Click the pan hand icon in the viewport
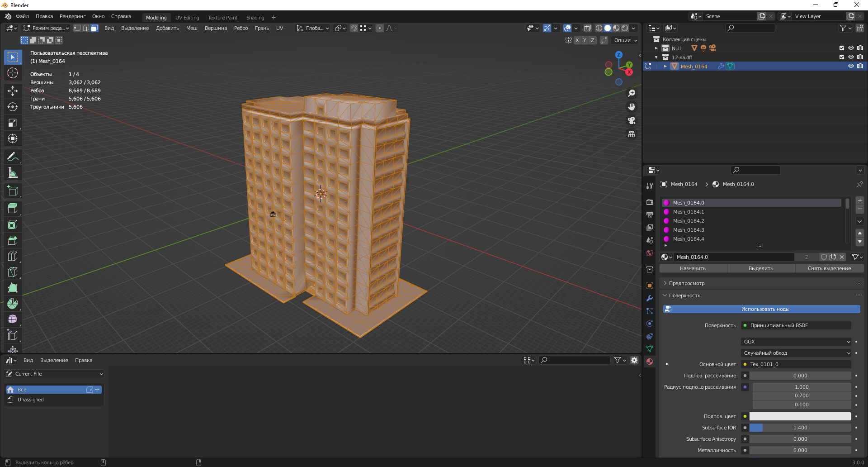 tap(632, 107)
